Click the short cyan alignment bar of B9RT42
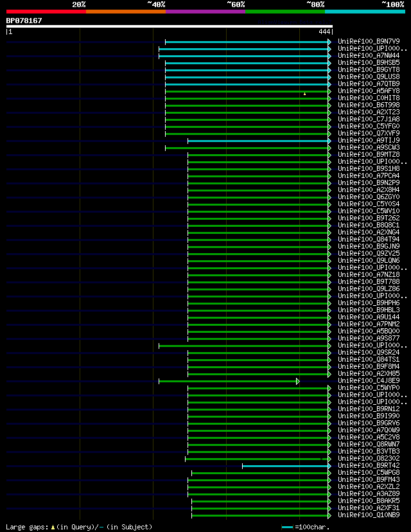 (x=285, y=466)
